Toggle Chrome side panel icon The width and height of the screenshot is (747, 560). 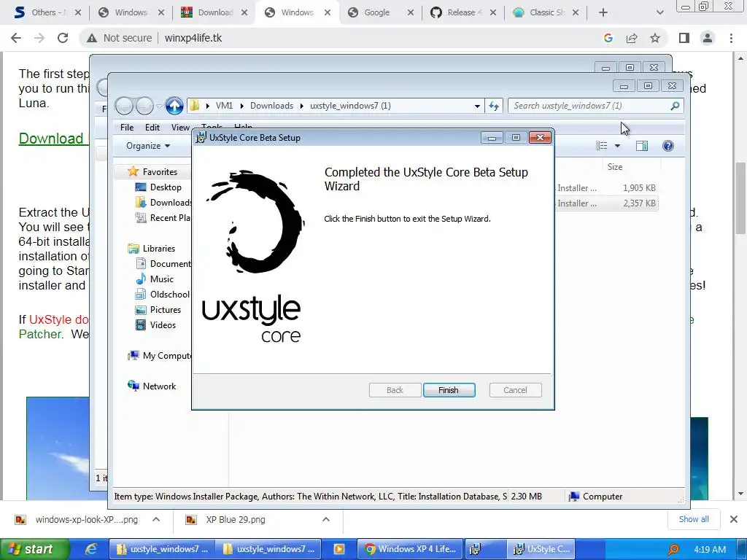tap(684, 38)
